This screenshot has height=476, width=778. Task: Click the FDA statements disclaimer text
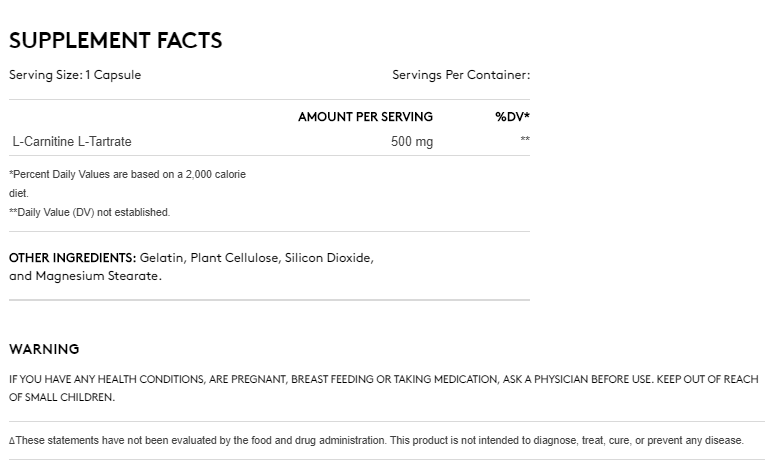(380, 440)
